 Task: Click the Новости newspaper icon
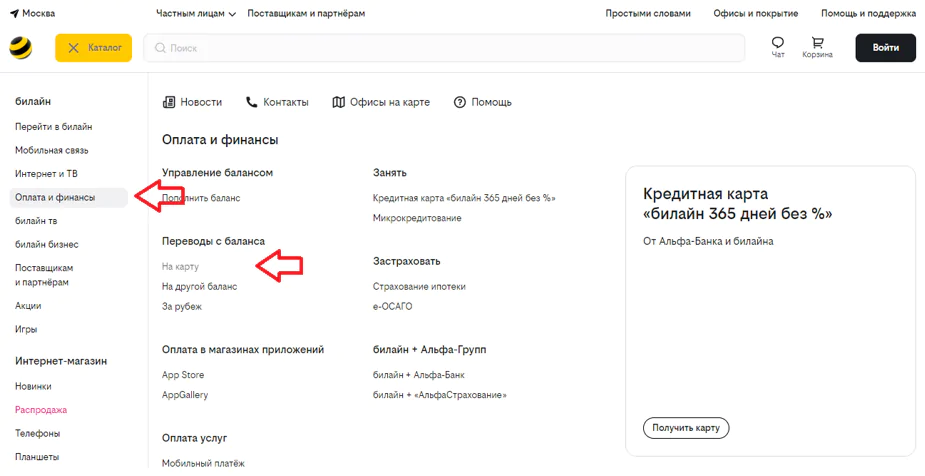pos(169,102)
